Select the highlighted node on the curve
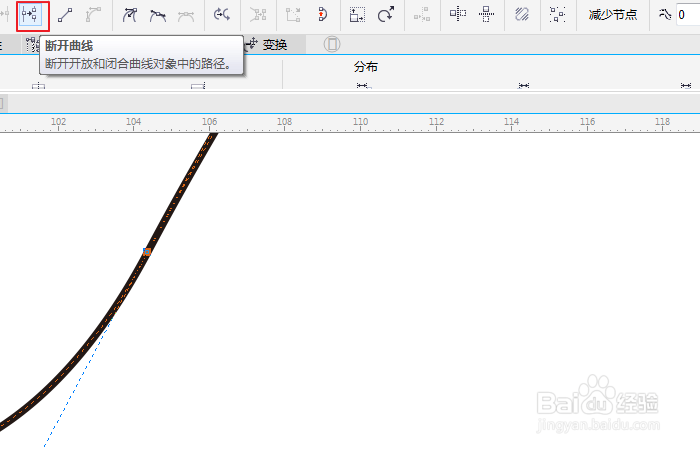The width and height of the screenshot is (700, 450). pos(147,252)
